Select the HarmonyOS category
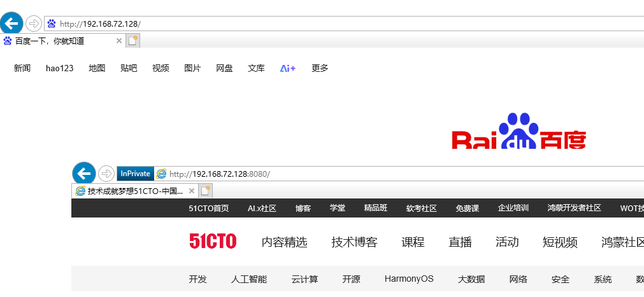The image size is (644, 297). click(x=409, y=279)
